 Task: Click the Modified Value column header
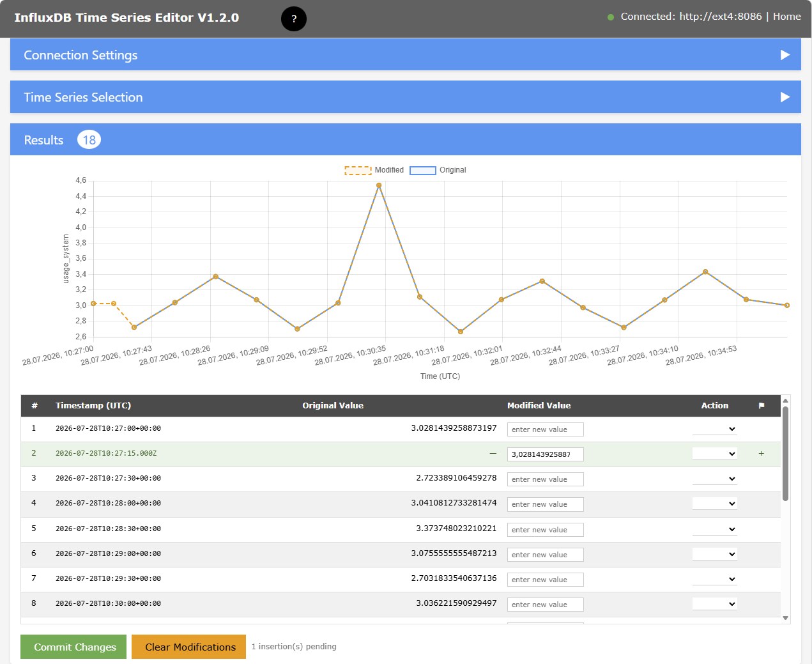539,406
